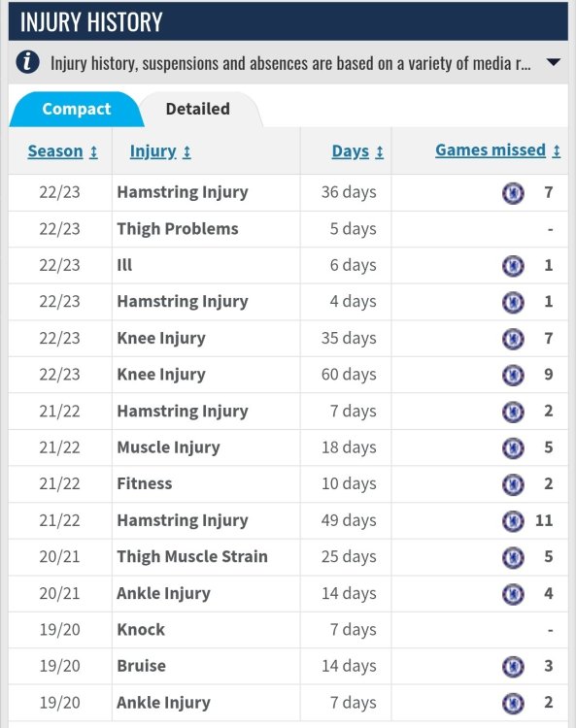Switch to the Detailed tab
The height and width of the screenshot is (728, 576).
click(198, 109)
